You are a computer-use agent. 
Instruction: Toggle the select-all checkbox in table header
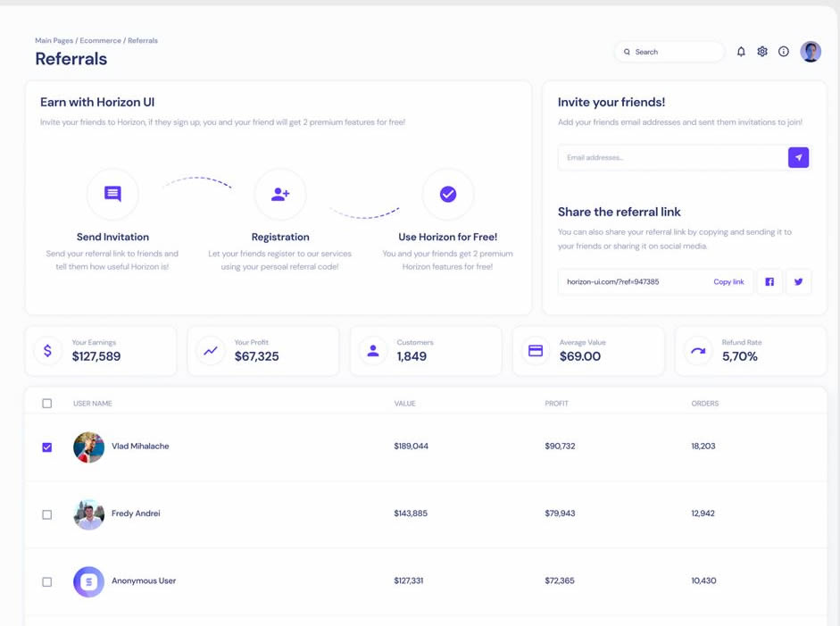47,404
